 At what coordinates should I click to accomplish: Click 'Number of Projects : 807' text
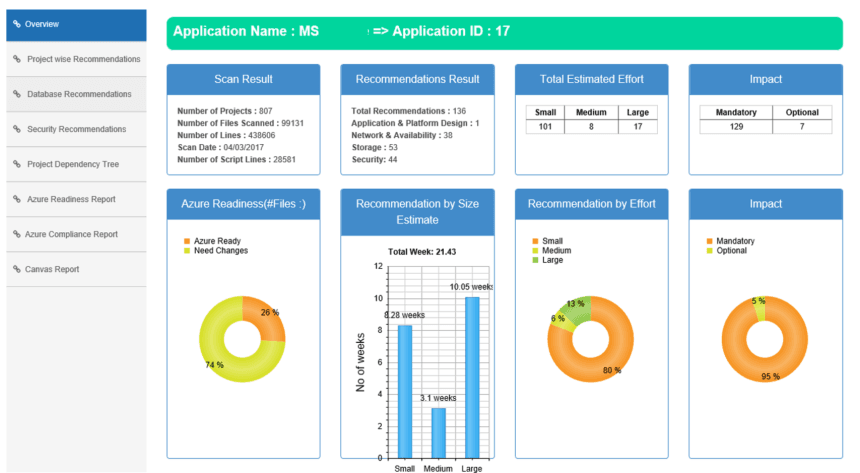(224, 111)
